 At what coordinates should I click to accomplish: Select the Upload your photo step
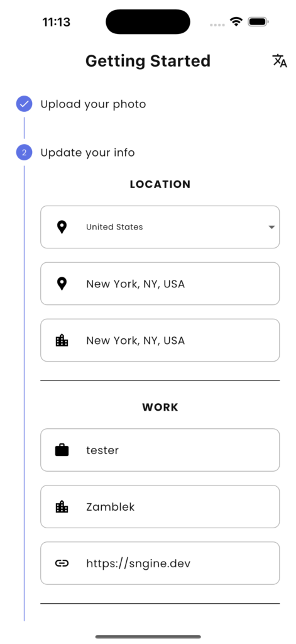tap(93, 104)
